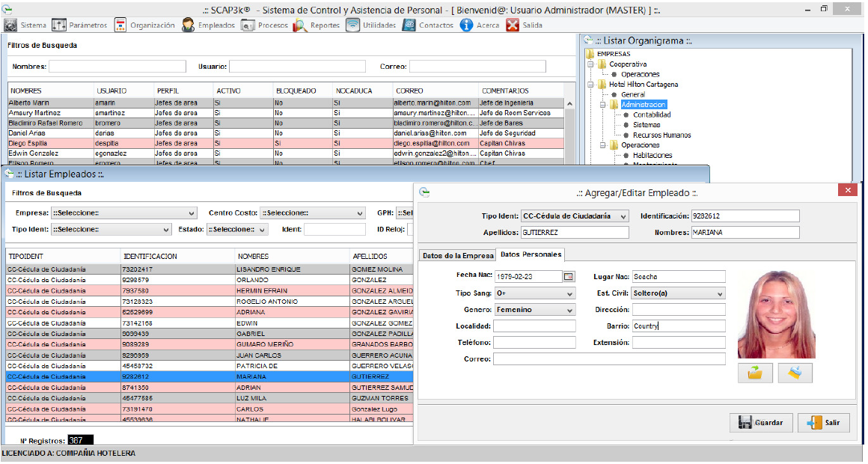Click the Acerca info icon
The height and width of the screenshot is (464, 868).
[466, 25]
